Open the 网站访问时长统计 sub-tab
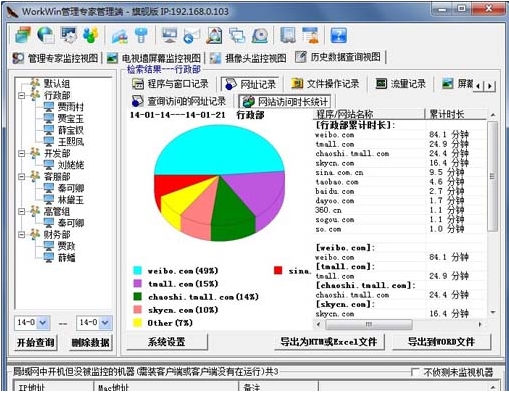 click(x=285, y=101)
